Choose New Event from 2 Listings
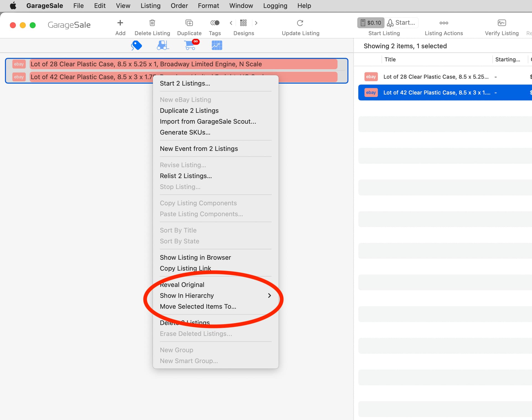The width and height of the screenshot is (532, 420). pyautogui.click(x=216, y=149)
